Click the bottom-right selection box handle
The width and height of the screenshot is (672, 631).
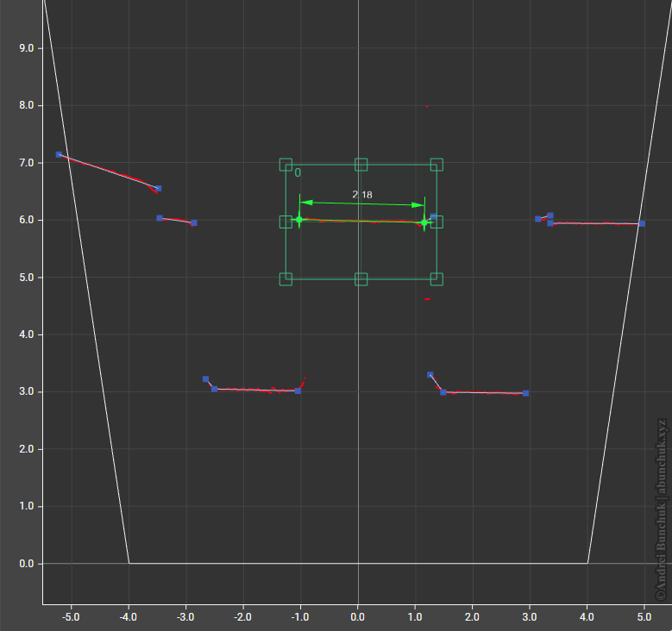(436, 278)
